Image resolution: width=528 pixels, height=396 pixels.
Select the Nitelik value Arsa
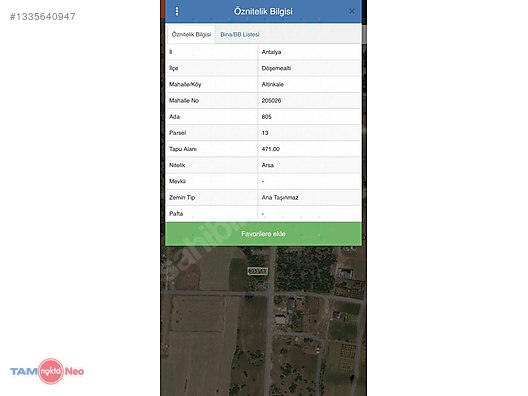coord(268,165)
